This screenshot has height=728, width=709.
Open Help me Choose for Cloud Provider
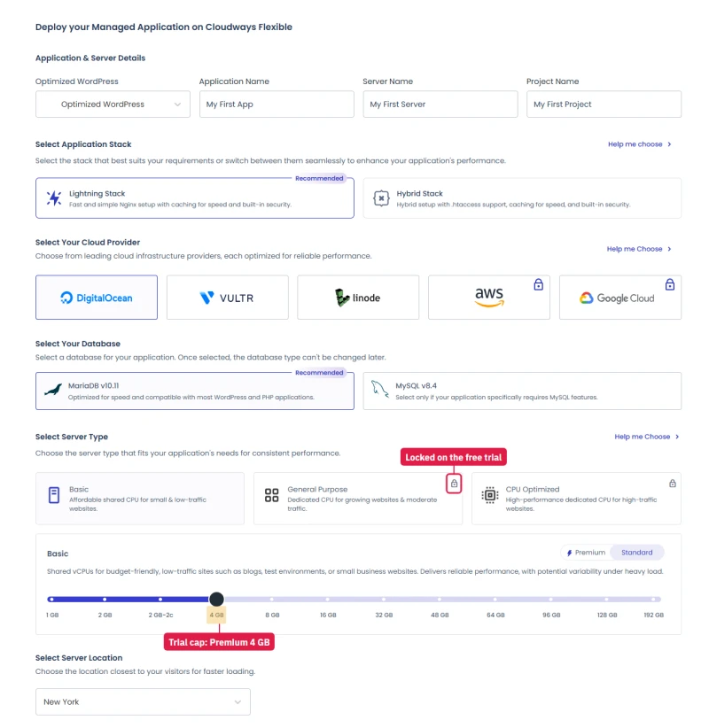(x=639, y=249)
